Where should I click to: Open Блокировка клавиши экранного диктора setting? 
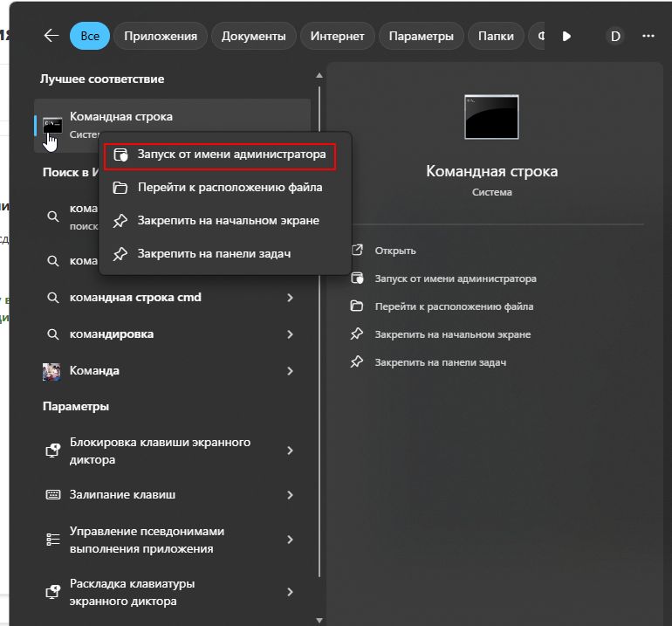(x=170, y=451)
